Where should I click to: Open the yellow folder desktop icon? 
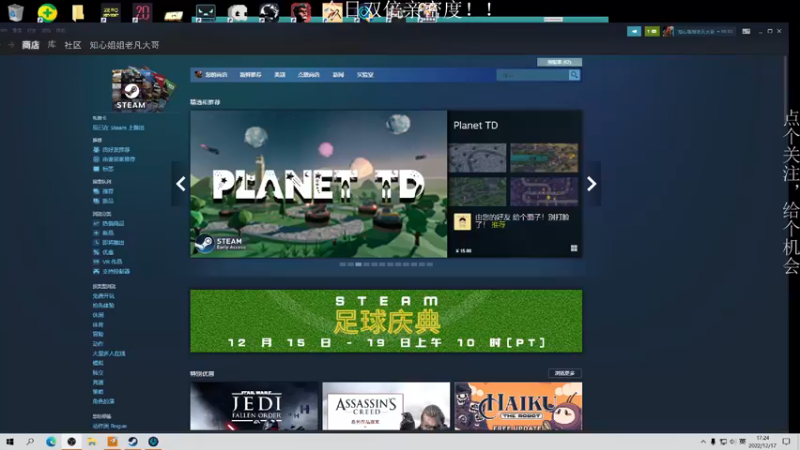point(78,12)
